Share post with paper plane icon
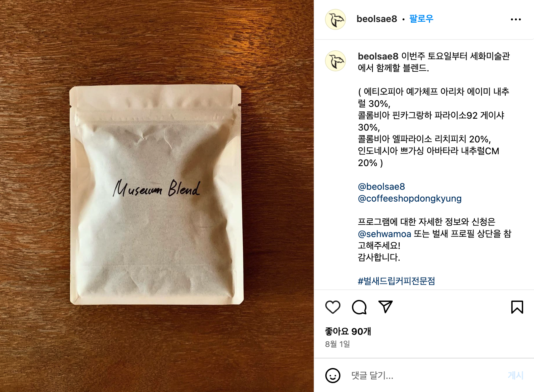Screen dimensions: 534x392 tap(386, 307)
